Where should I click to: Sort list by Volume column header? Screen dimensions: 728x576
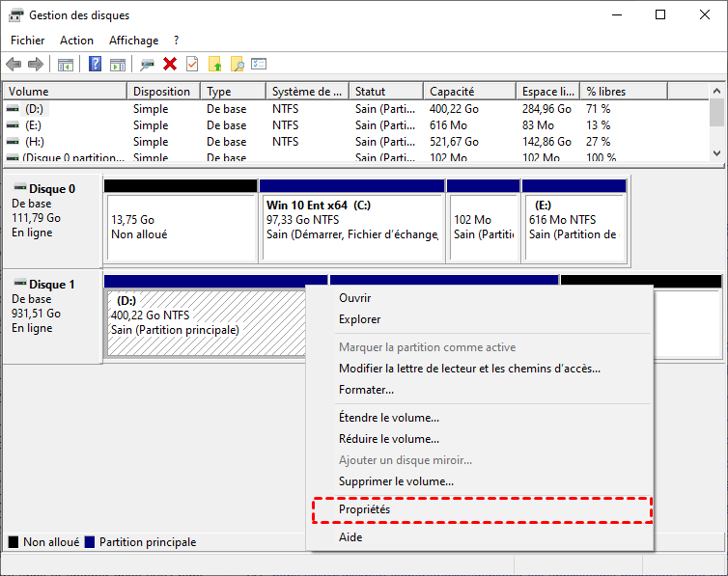(27, 92)
